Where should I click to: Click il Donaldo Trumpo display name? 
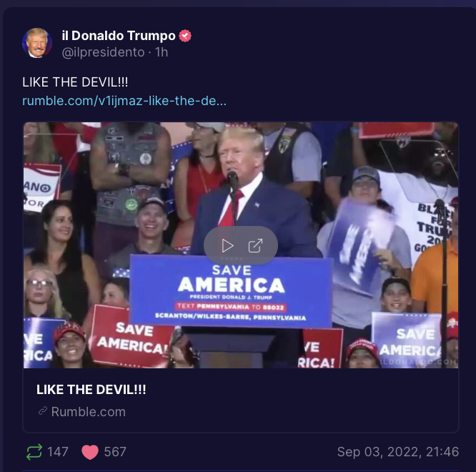pos(119,36)
